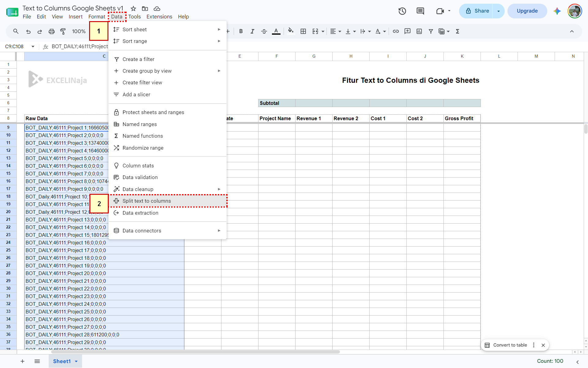Click the search (magnifier) toolbar icon
The height and width of the screenshot is (368, 588).
[16, 31]
